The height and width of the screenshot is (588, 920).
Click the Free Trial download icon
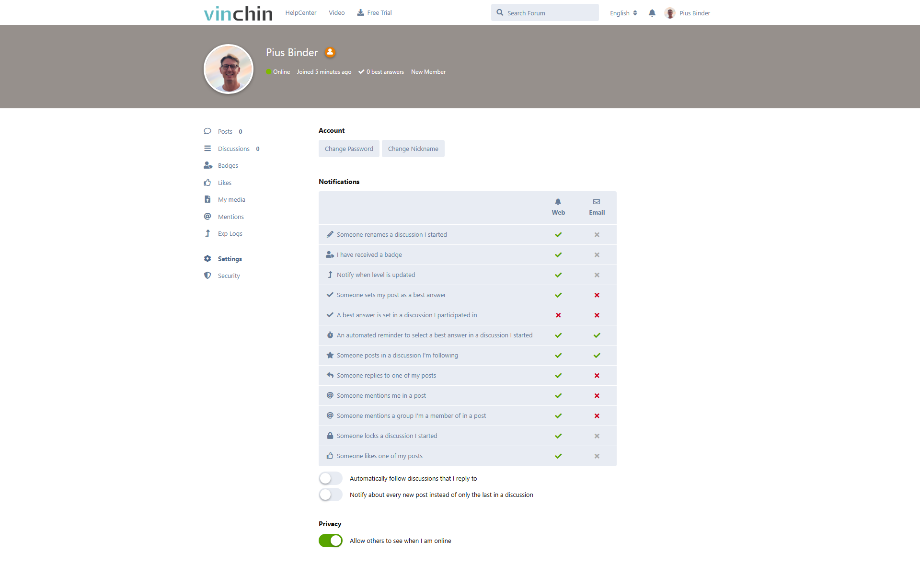pyautogui.click(x=360, y=13)
